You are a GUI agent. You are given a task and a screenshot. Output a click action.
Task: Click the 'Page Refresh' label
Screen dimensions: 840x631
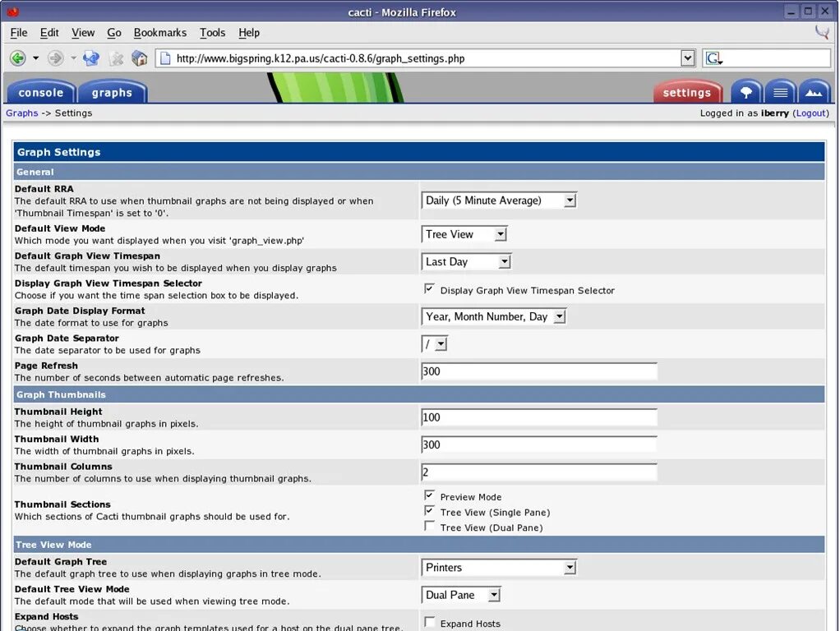point(46,366)
